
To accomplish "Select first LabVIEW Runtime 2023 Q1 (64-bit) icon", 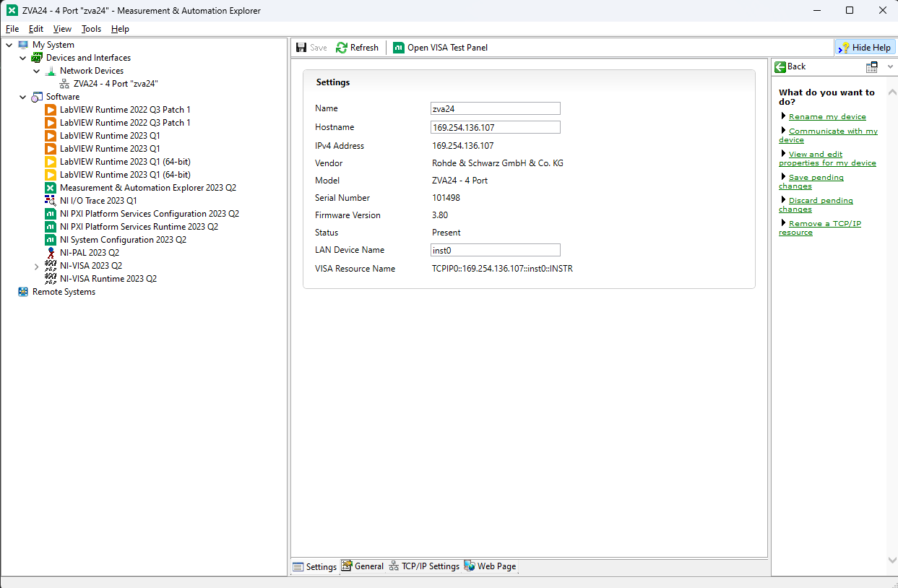I will (51, 162).
